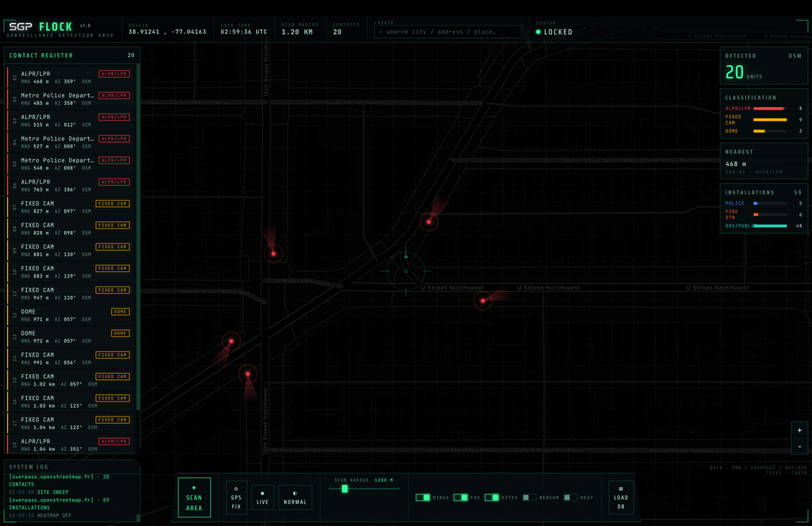This screenshot has height=526, width=812.
Task: Select ALPR/LPR contact with range 515 m
Action: tap(71, 121)
